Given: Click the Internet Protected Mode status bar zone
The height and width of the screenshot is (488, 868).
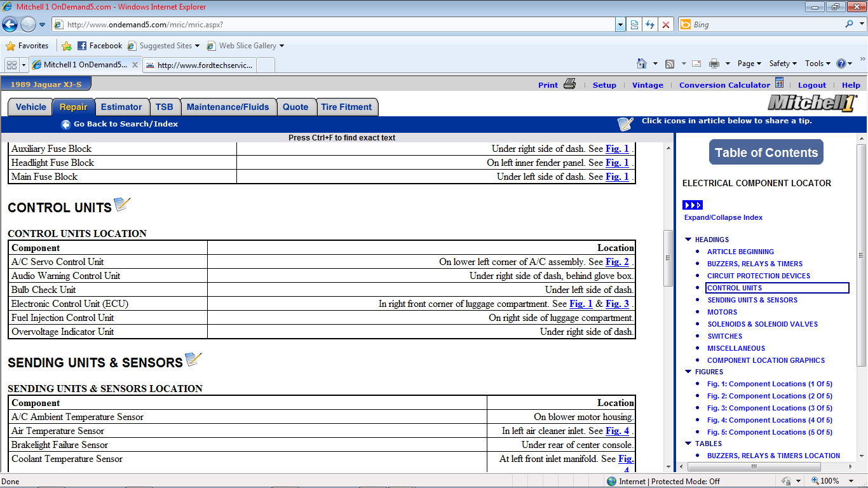Looking at the screenshot, I should (663, 482).
